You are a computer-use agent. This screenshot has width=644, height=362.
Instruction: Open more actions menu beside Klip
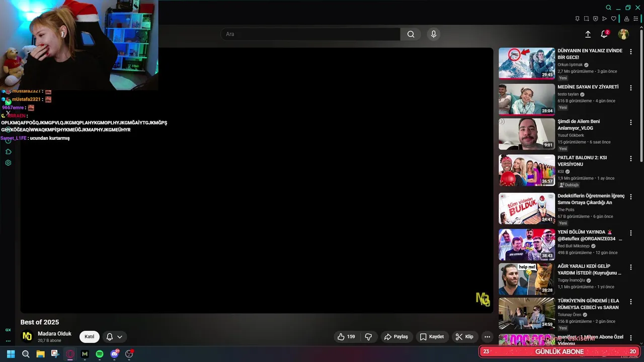[x=487, y=337]
